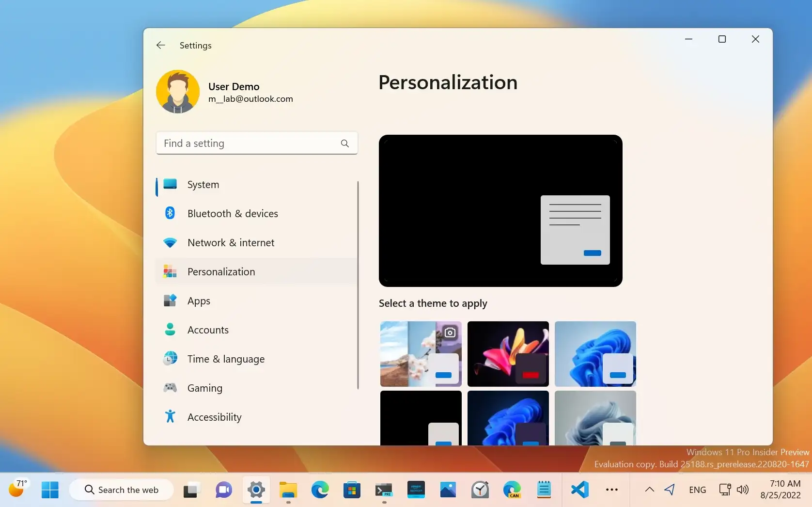Viewport: 812px width, 507px height.
Task: Open the clock showing 7:10 AM
Action: click(x=781, y=490)
